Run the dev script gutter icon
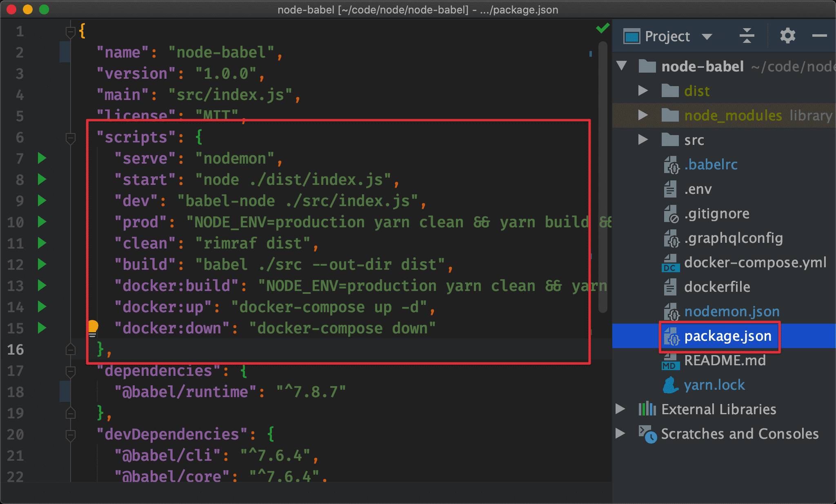Screen dimensions: 836x504 pos(42,200)
